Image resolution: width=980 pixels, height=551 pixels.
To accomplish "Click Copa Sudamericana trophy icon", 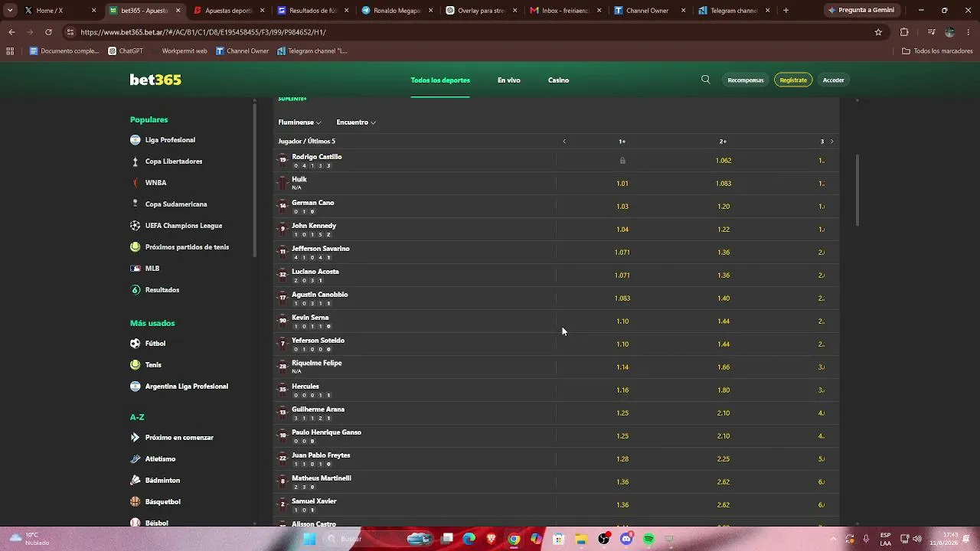I will pos(136,204).
